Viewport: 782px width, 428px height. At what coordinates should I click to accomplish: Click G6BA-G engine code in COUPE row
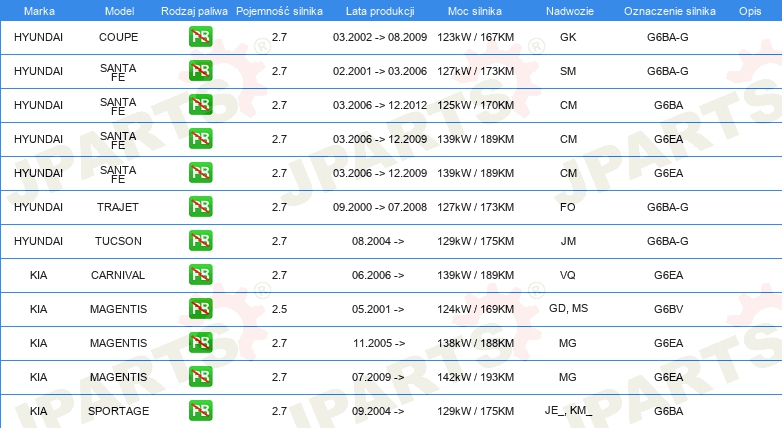coord(668,37)
